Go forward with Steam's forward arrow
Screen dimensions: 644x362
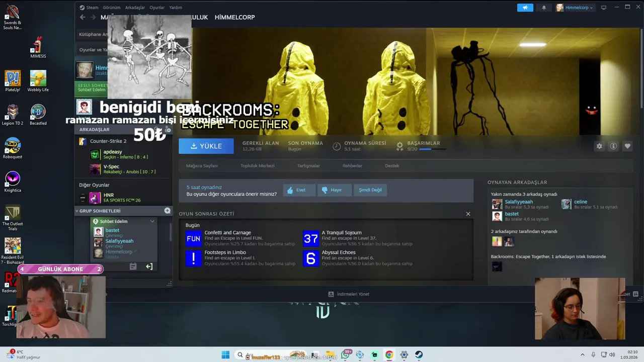93,17
